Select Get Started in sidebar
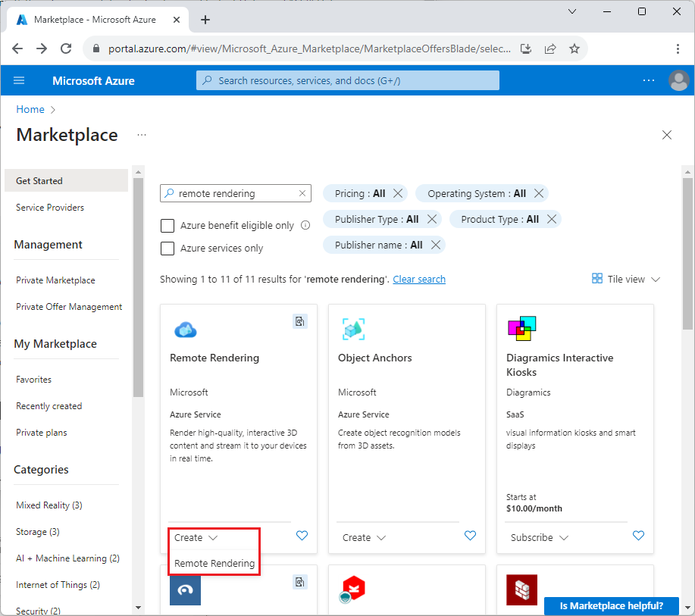Image resolution: width=695 pixels, height=616 pixels. pos(66,180)
